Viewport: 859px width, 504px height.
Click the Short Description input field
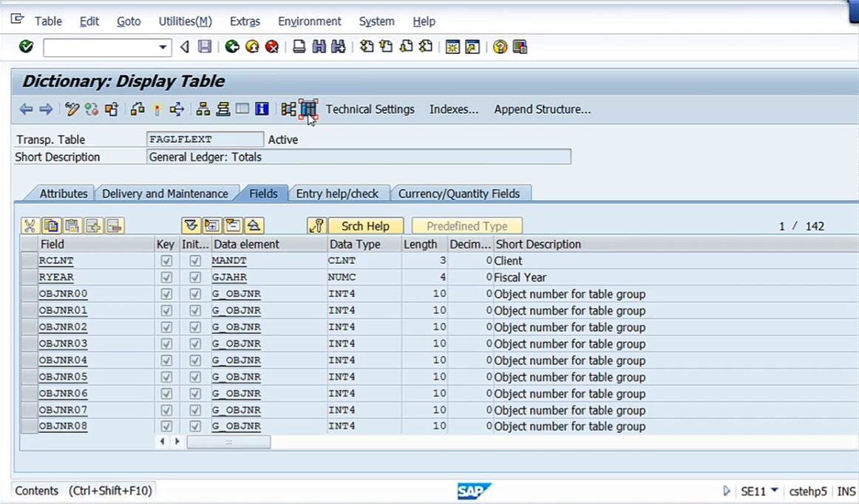(x=359, y=157)
